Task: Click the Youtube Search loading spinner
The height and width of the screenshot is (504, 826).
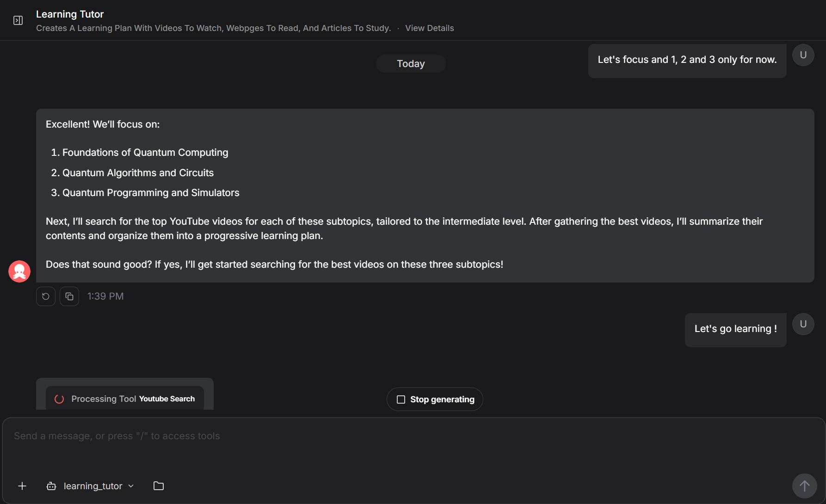Action: tap(59, 399)
